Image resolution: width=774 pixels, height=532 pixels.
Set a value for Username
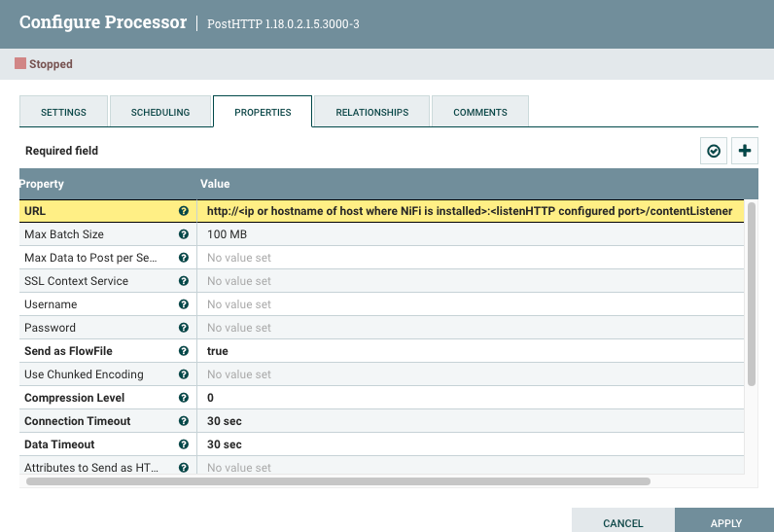pos(471,304)
